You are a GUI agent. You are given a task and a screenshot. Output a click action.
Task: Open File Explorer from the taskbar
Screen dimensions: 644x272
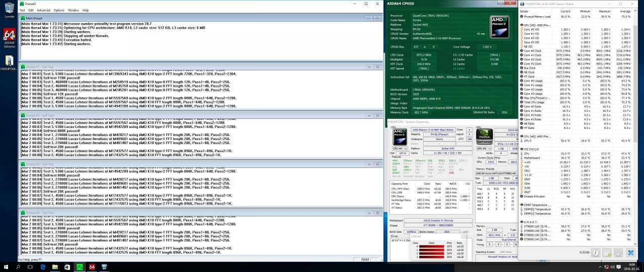click(x=55, y=267)
